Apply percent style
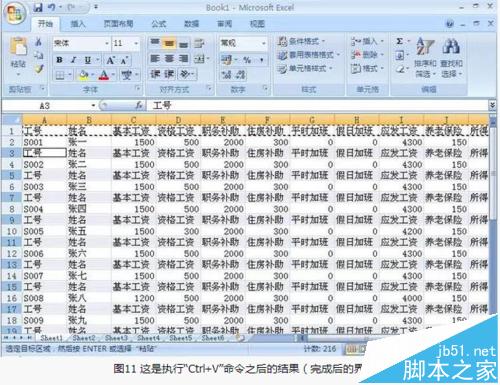Viewport: 500px width, 385px height. (247, 60)
